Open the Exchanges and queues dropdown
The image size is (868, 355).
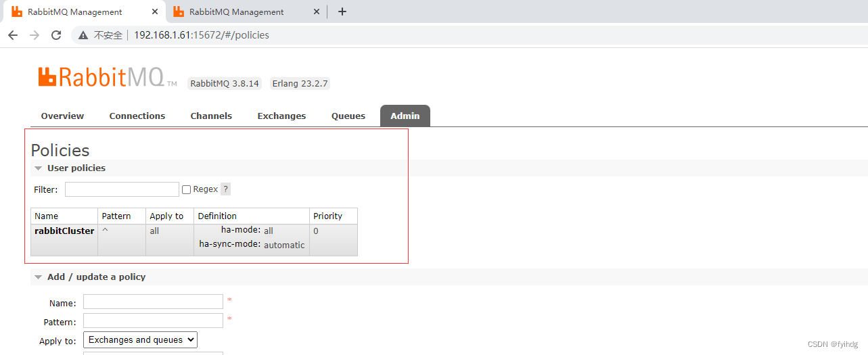[x=140, y=339]
